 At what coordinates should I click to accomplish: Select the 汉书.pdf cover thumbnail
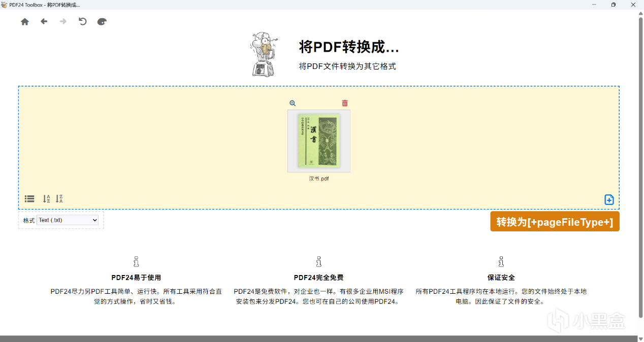click(319, 141)
